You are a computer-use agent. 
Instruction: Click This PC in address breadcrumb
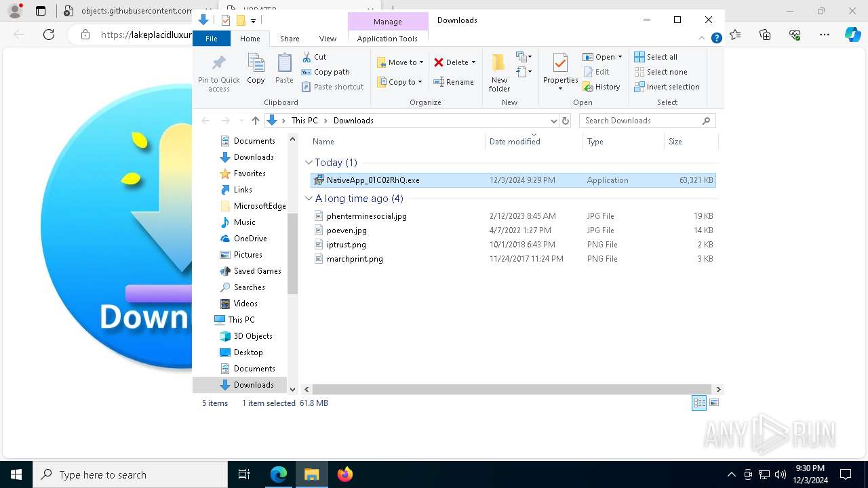[x=304, y=121]
